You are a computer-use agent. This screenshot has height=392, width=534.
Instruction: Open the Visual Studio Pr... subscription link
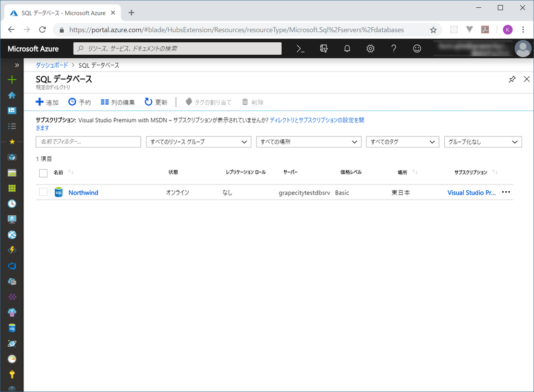pos(471,192)
